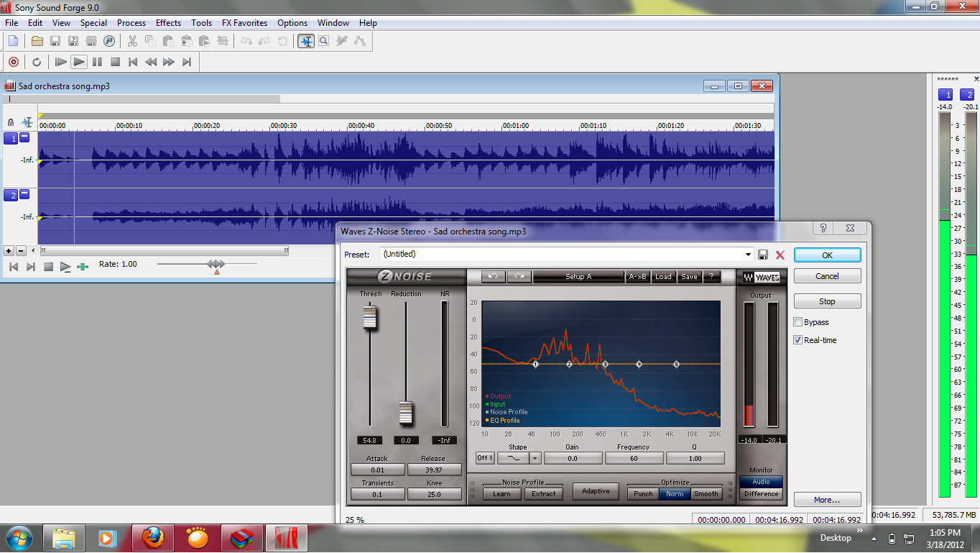Screen dimensions: 980x553
Task: Click the red Record button
Action: (x=13, y=62)
